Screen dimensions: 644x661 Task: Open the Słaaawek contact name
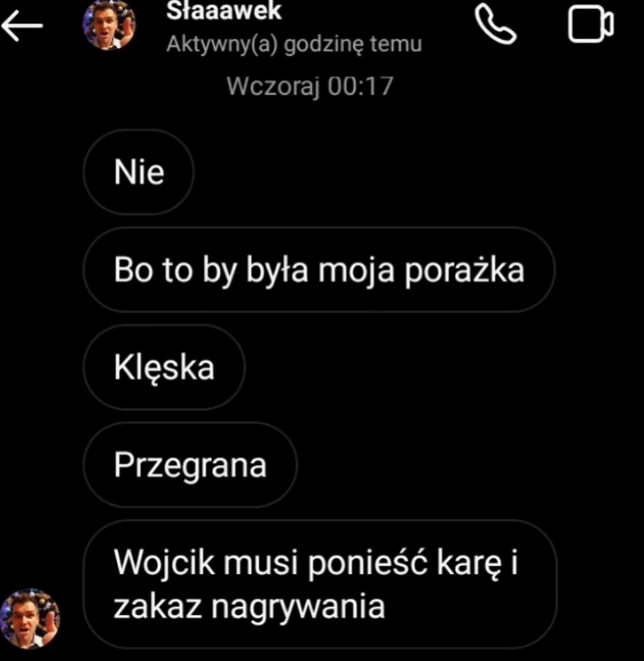click(224, 10)
